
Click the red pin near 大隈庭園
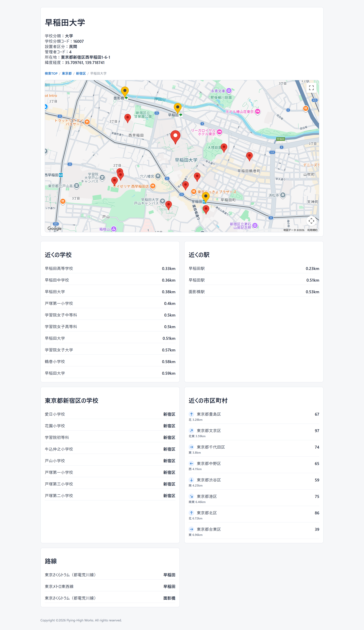224,148
